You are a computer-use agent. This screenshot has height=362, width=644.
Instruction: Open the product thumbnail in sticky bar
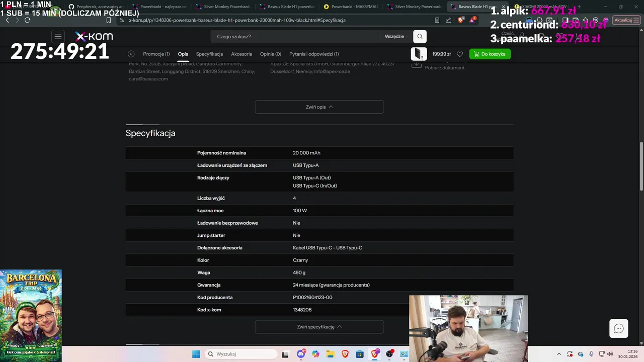tap(419, 54)
